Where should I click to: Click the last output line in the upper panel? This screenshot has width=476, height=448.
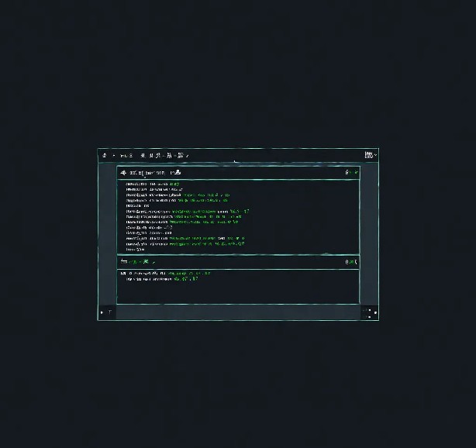tap(135, 250)
